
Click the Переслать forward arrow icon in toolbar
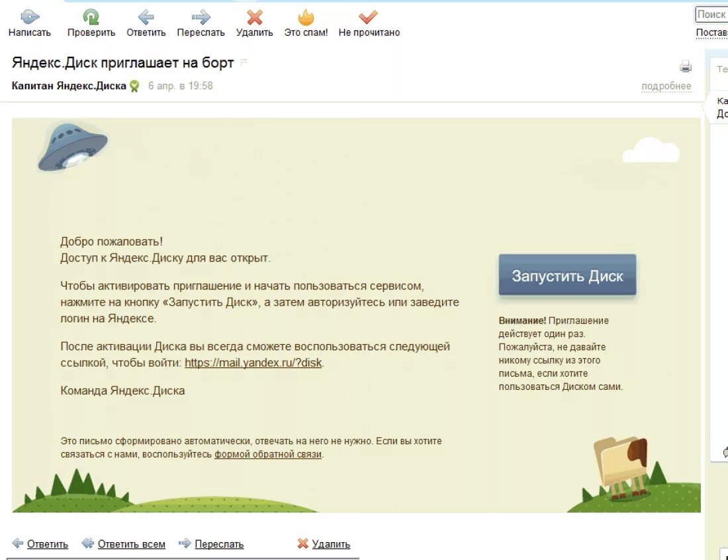click(x=201, y=18)
